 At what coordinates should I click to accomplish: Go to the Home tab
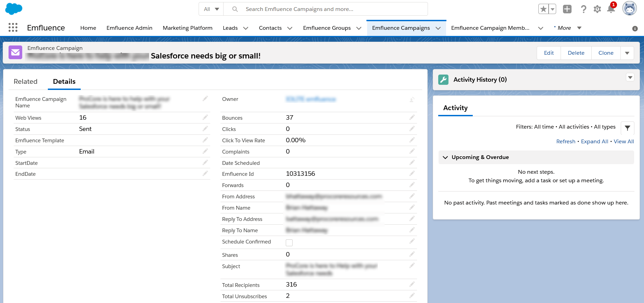tap(88, 28)
